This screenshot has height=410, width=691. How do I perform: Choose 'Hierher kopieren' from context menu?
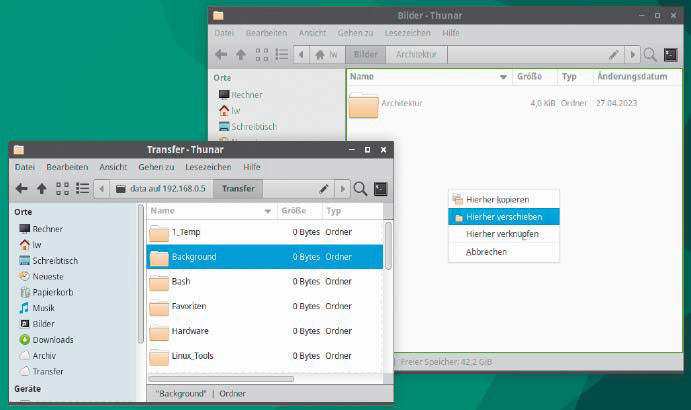[504, 200]
